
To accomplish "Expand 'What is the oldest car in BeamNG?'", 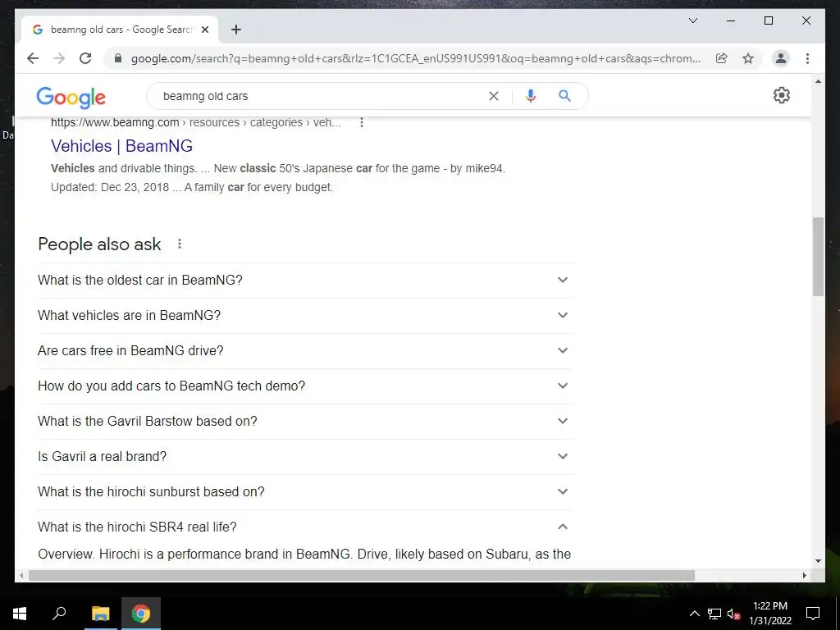I will pos(304,281).
